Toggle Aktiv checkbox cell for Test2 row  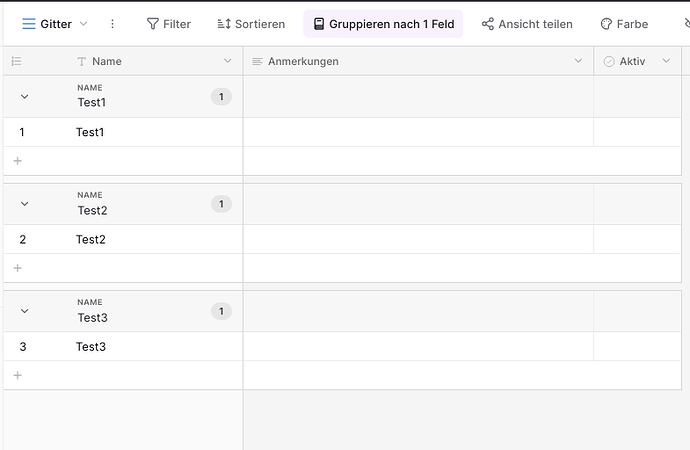pyautogui.click(x=637, y=239)
